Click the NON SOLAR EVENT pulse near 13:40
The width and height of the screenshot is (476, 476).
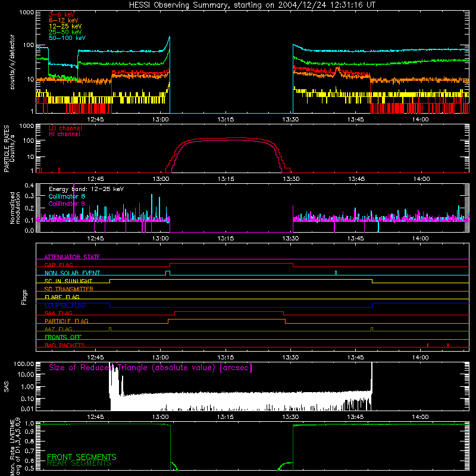(x=336, y=273)
